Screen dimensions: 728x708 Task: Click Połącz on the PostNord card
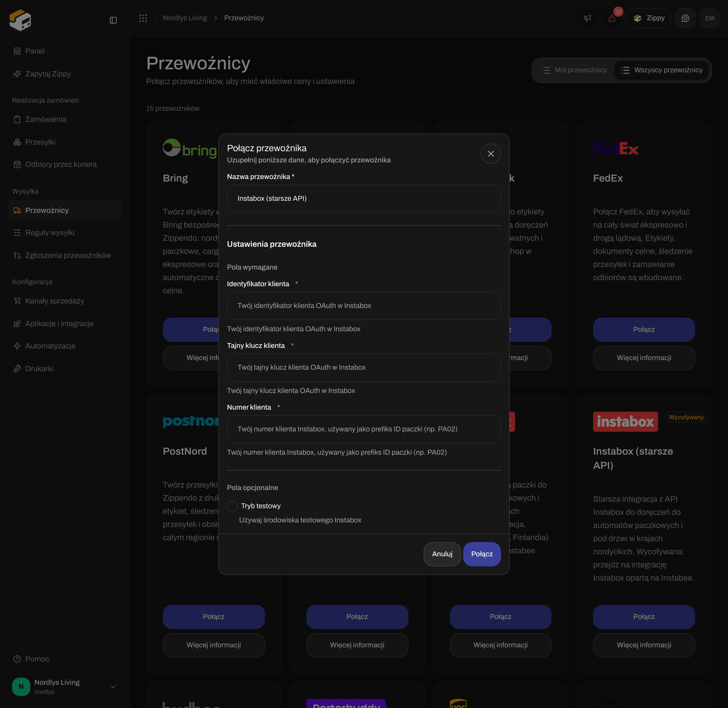pyautogui.click(x=214, y=616)
